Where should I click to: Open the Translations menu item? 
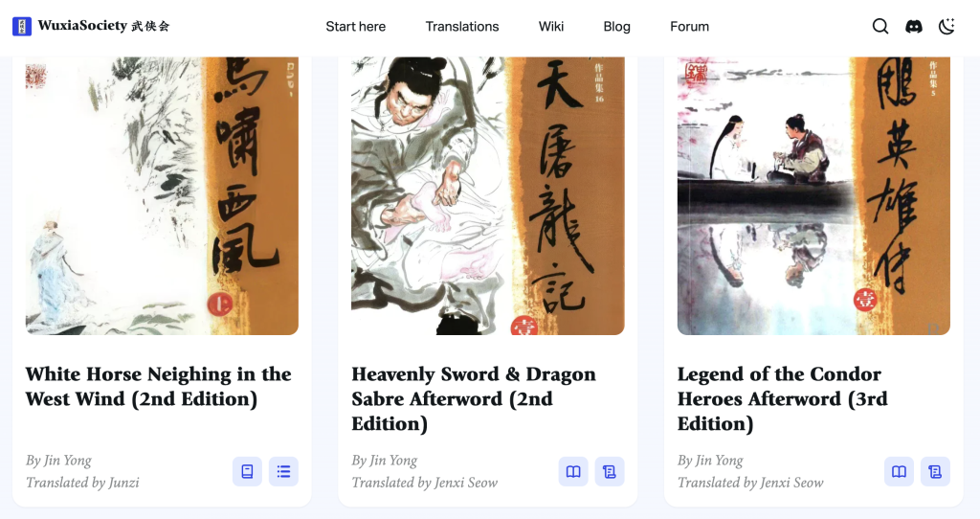pyautogui.click(x=462, y=26)
